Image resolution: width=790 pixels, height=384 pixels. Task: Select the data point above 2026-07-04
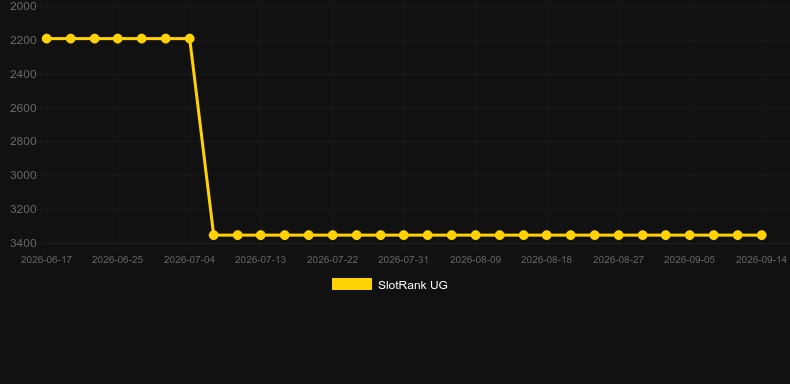click(189, 39)
